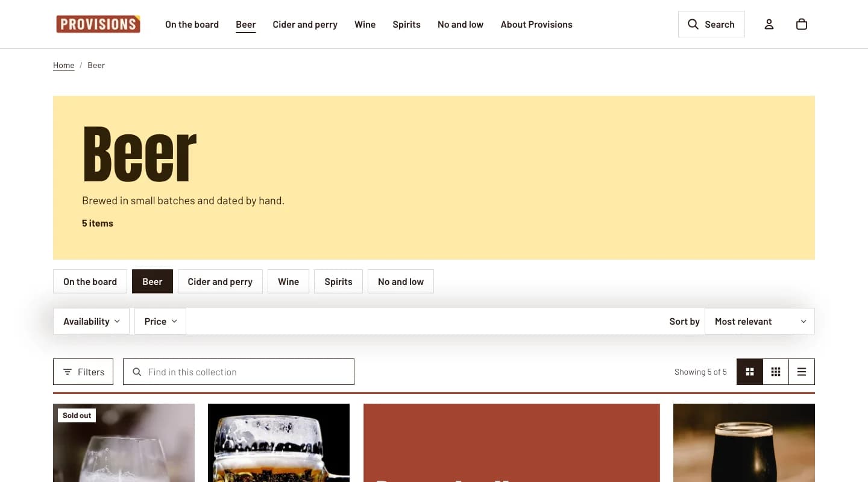This screenshot has height=482, width=868.
Task: Expand the Price filter dropdown
Action: click(160, 321)
